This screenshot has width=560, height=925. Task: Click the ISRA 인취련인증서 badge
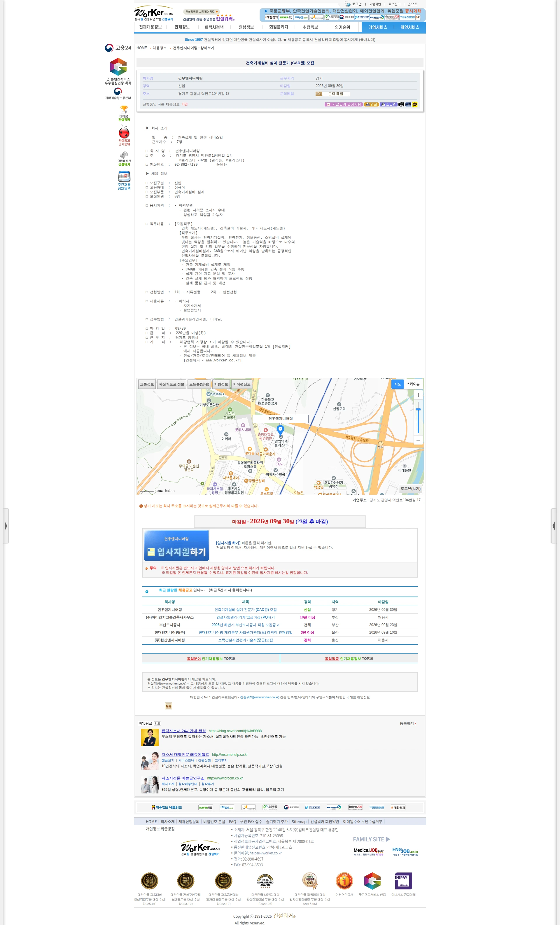[344, 881]
